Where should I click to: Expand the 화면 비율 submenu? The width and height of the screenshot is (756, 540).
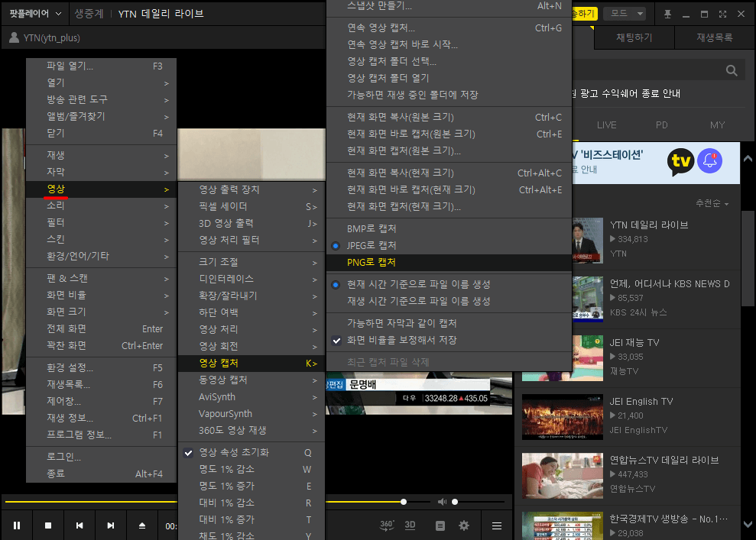pyautogui.click(x=101, y=296)
